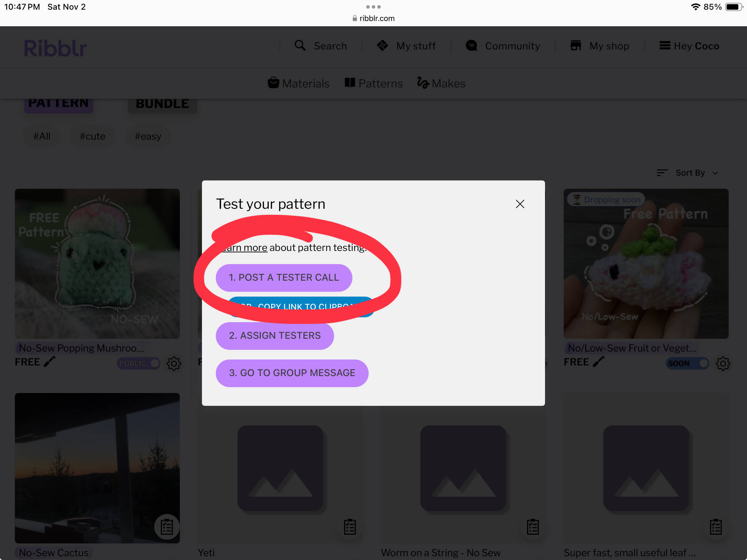The width and height of the screenshot is (747, 560).
Task: Click Go To Group Message button
Action: (292, 373)
